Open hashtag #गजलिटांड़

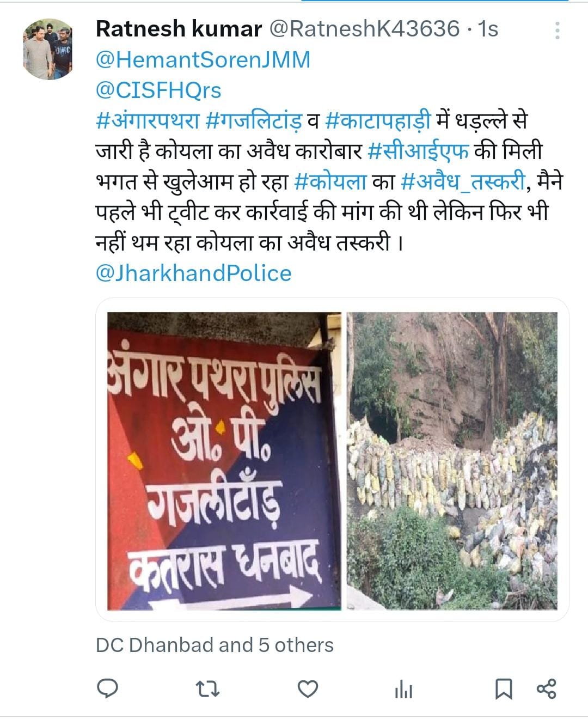tap(254, 120)
